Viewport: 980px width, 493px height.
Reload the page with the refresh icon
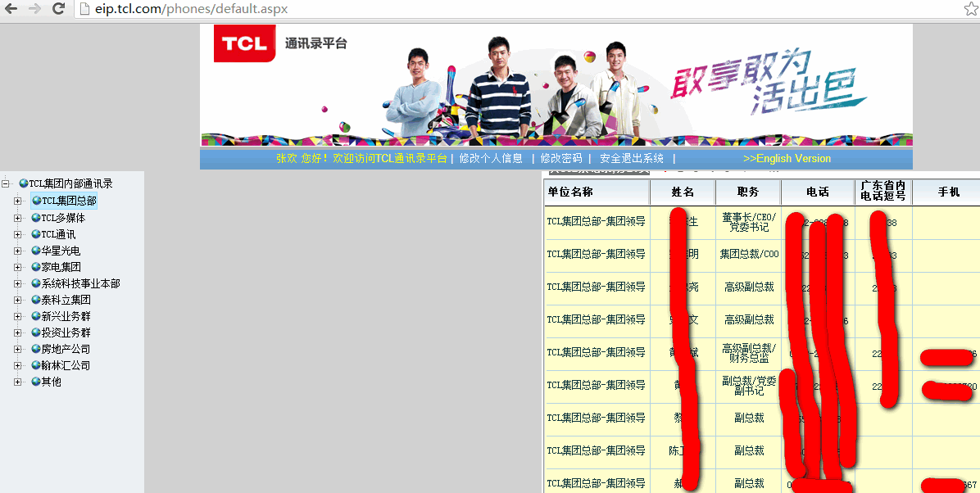click(x=59, y=9)
